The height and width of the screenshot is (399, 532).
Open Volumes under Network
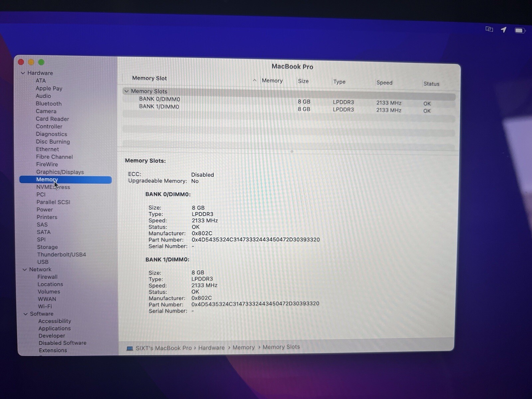(x=49, y=292)
